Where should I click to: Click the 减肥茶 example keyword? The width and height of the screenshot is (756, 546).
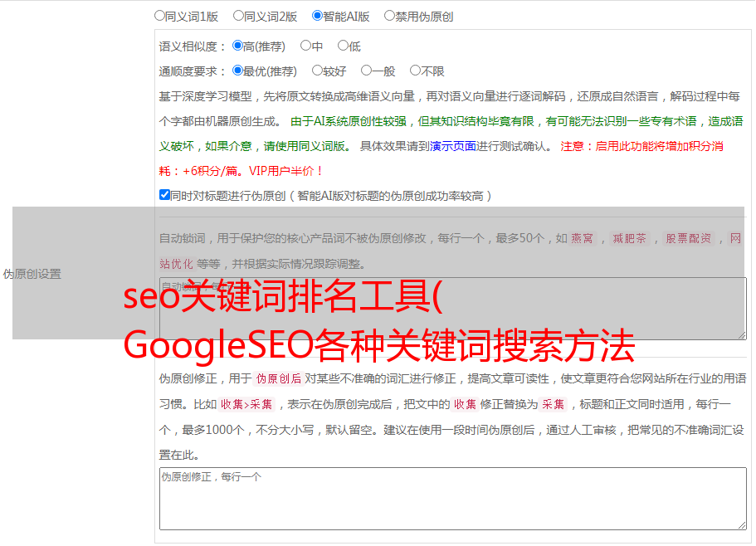629,238
